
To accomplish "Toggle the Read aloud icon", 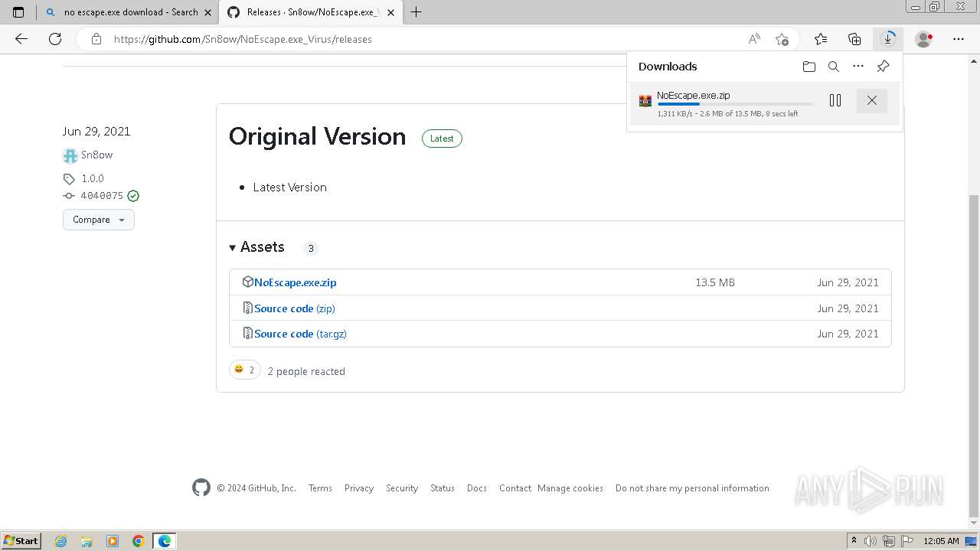I will point(754,39).
